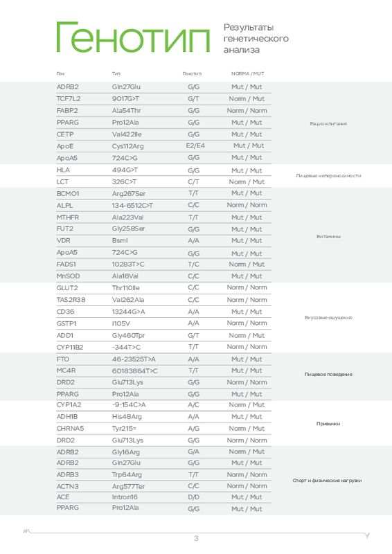Image resolution: width=392 pixels, height=554 pixels.
Task: Click the Рацион питания category label
Action: click(328, 124)
